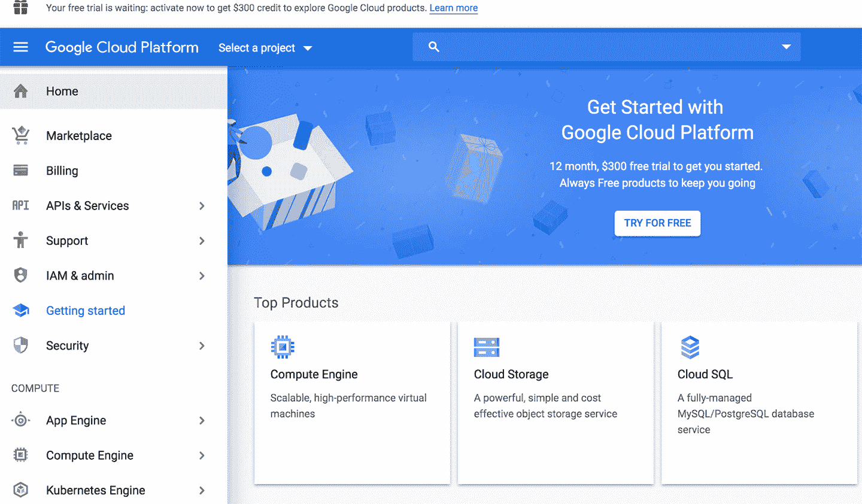862x504 pixels.
Task: Expand the search bar dropdown arrow
Action: [786, 47]
